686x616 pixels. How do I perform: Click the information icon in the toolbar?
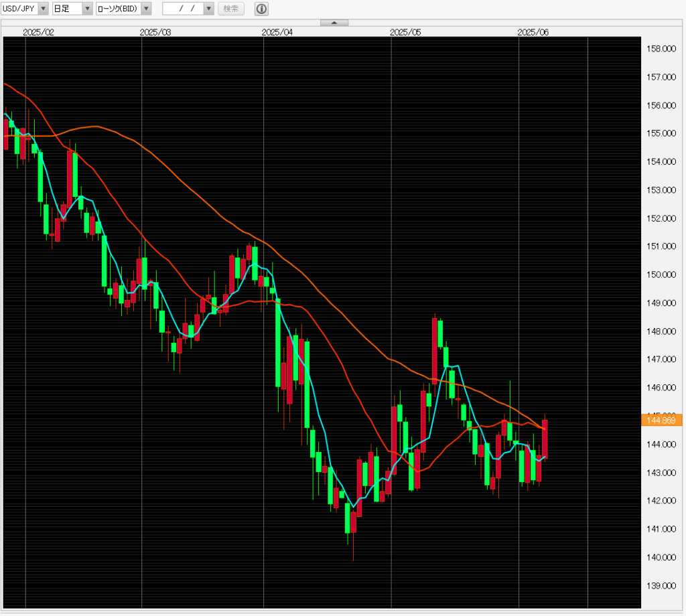pos(262,9)
